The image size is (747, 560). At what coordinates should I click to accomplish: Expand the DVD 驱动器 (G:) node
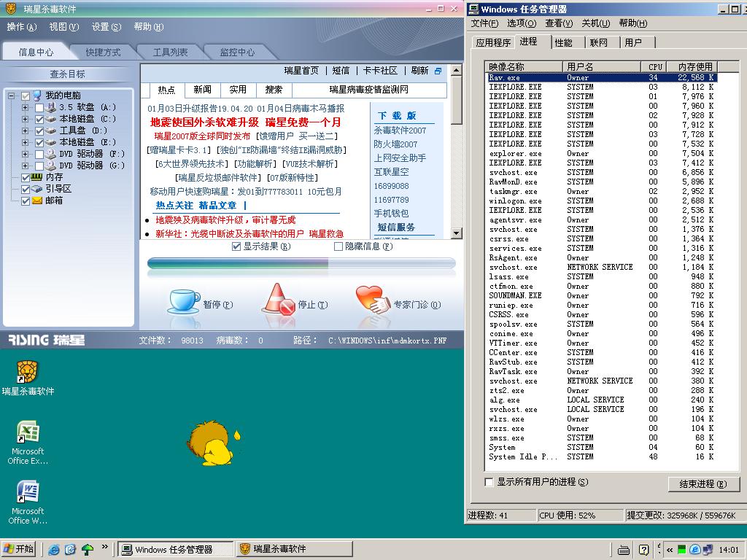tap(26, 166)
